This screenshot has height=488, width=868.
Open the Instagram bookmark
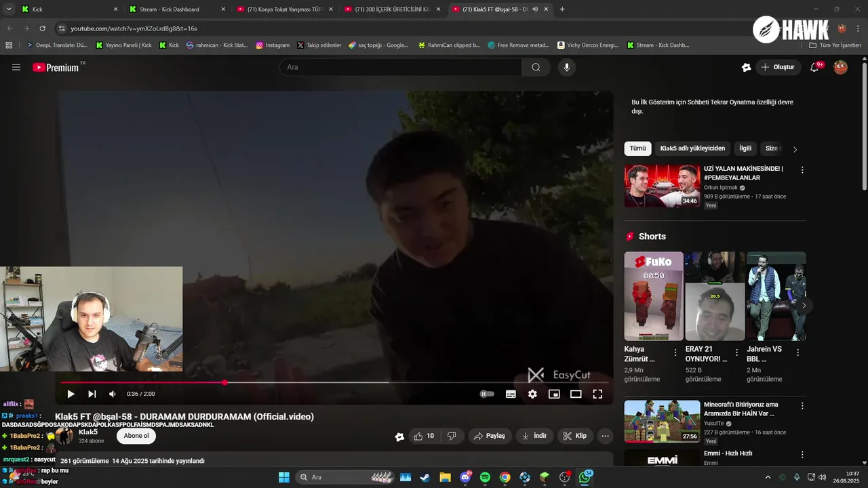[273, 45]
